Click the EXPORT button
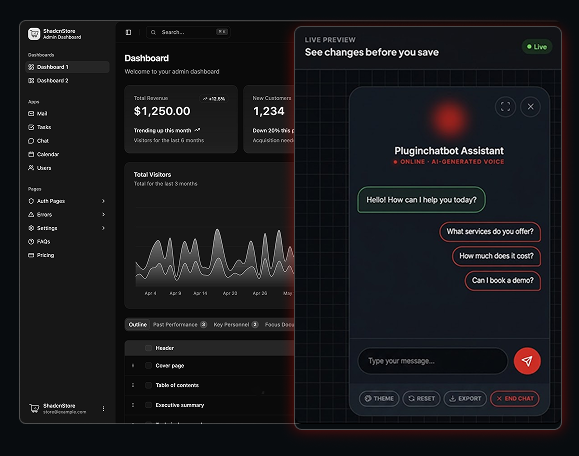Image resolution: width=579 pixels, height=456 pixels. click(x=465, y=398)
